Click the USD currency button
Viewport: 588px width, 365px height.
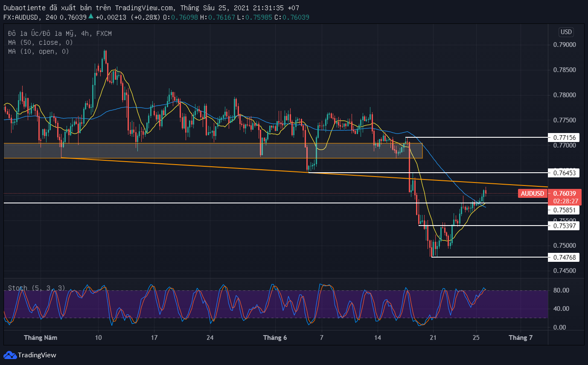(566, 32)
